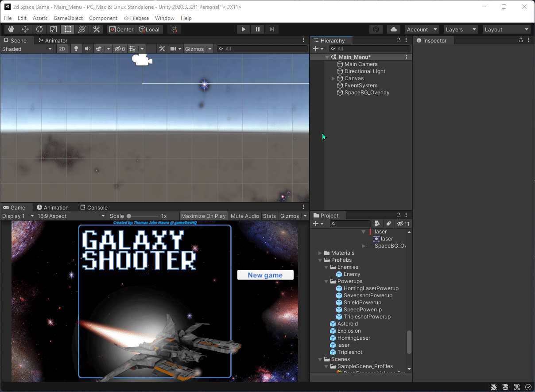The width and height of the screenshot is (535, 392).
Task: Click the Maximize On Play button
Action: pyautogui.click(x=204, y=216)
